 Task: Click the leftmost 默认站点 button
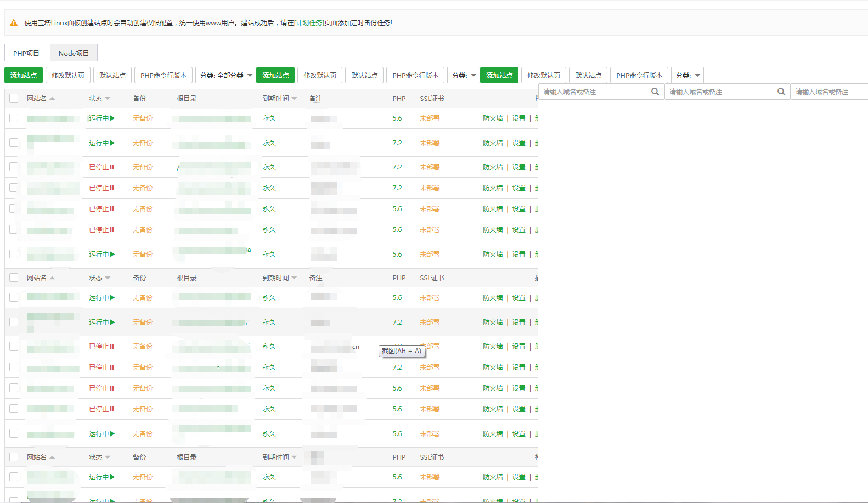tap(112, 75)
